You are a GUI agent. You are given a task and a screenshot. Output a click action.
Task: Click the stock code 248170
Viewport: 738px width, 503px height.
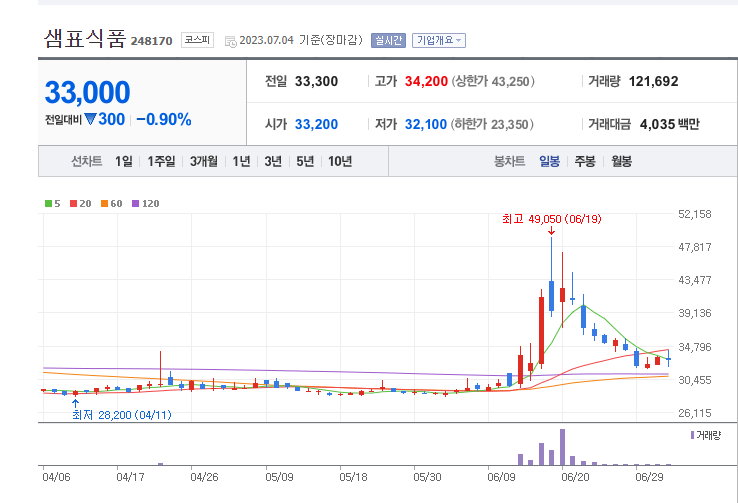[x=152, y=41]
